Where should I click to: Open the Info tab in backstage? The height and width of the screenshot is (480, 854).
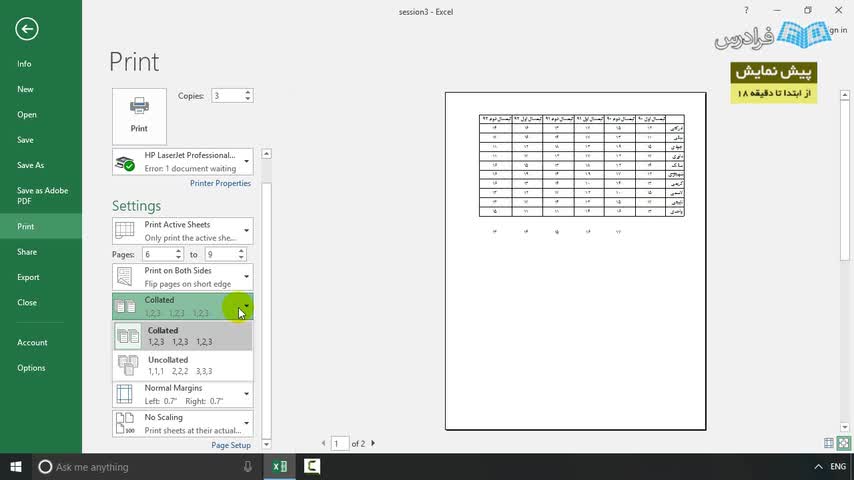coord(41,64)
